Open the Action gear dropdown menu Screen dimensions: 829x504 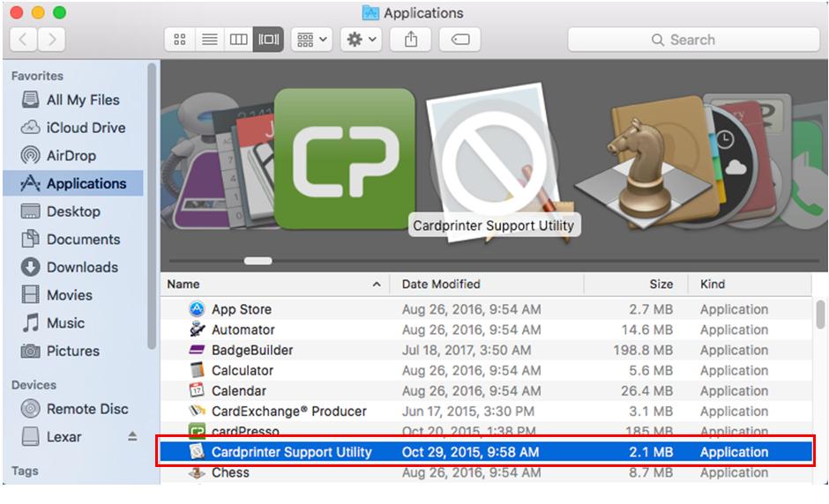pyautogui.click(x=361, y=40)
